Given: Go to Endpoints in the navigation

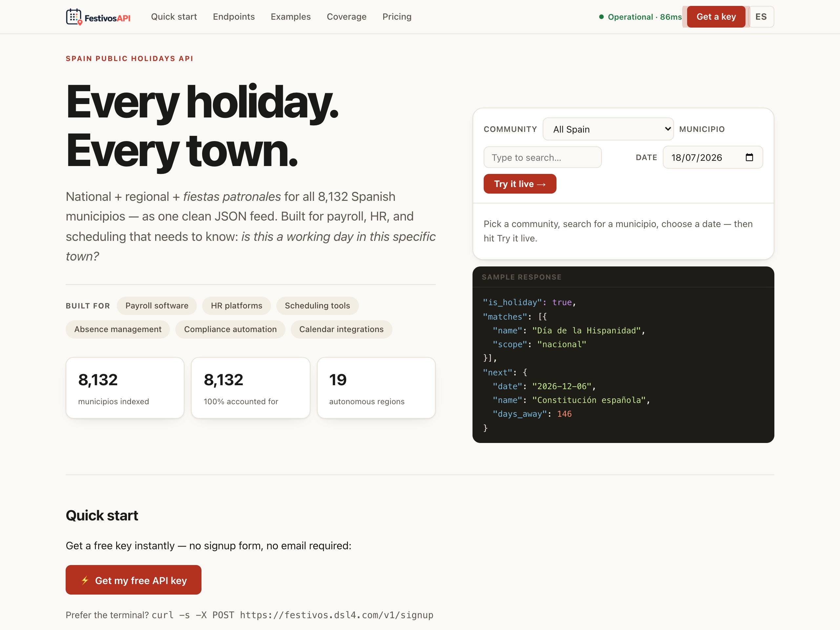Looking at the screenshot, I should pos(234,17).
